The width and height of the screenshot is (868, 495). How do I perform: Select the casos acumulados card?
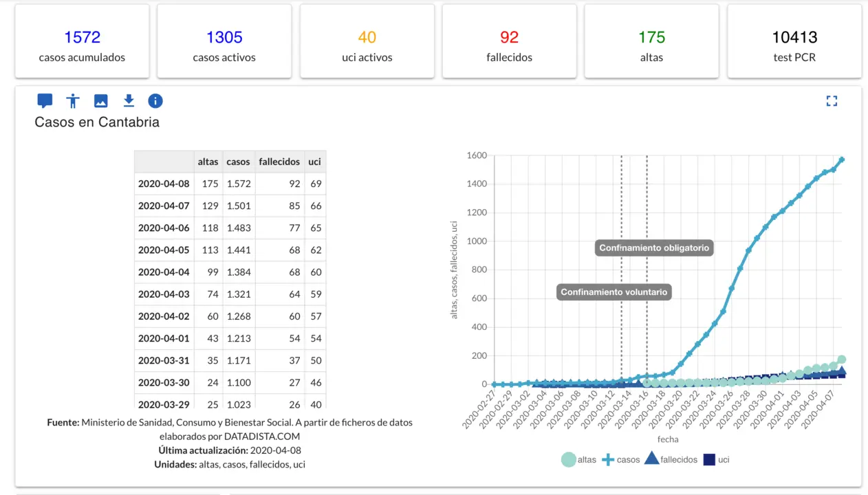point(82,41)
